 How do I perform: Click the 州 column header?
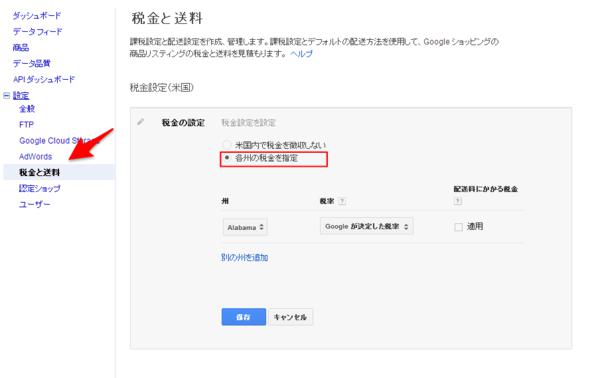click(225, 201)
